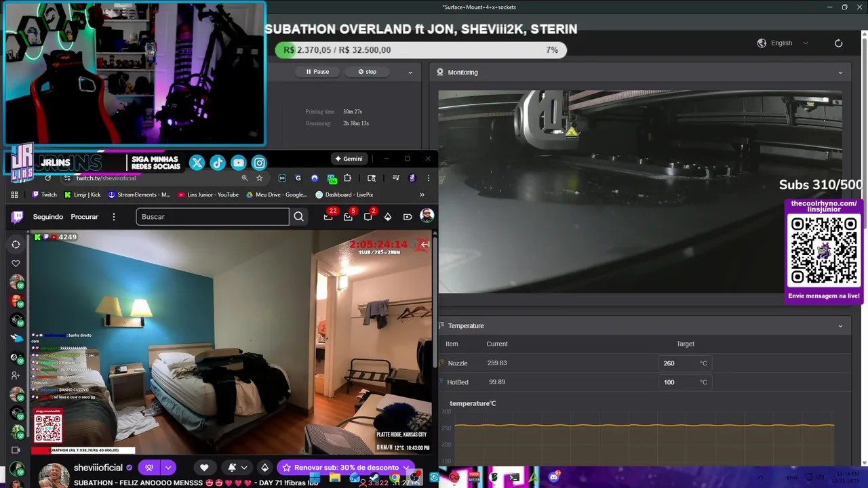Pause the 3D print job
The width and height of the screenshot is (868, 488).
coord(317,72)
